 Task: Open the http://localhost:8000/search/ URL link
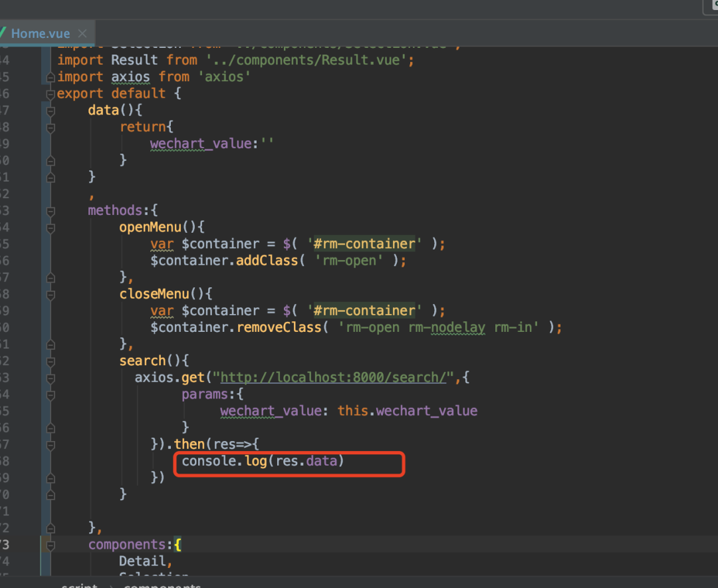click(333, 377)
